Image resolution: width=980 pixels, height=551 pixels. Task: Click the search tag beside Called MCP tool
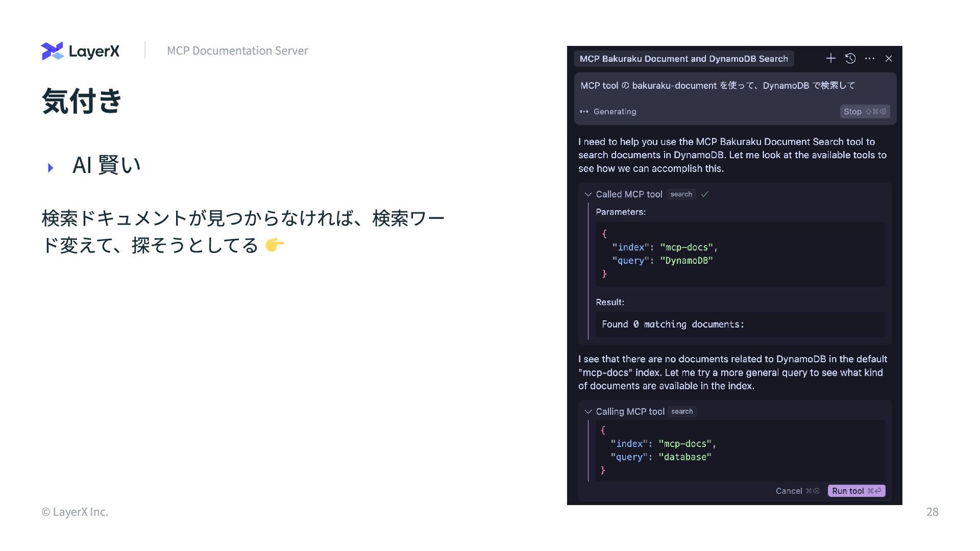tap(681, 194)
